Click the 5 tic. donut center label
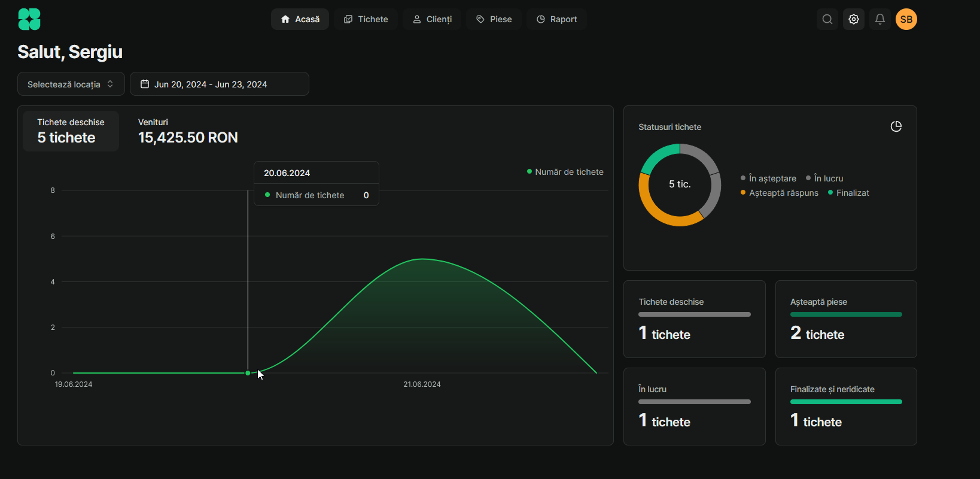The image size is (980, 479). (680, 184)
